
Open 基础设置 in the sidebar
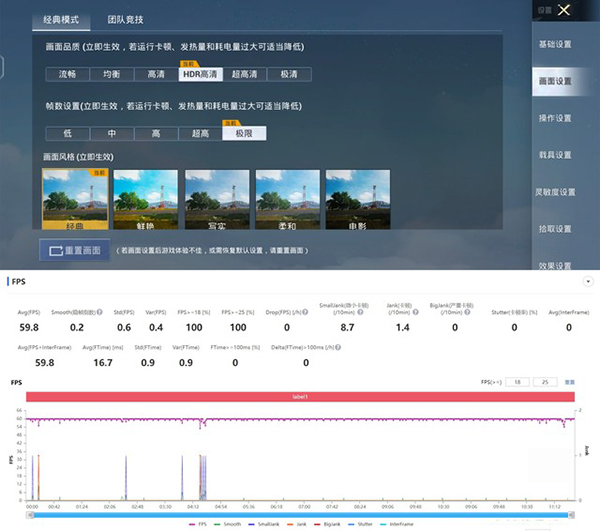pos(555,45)
